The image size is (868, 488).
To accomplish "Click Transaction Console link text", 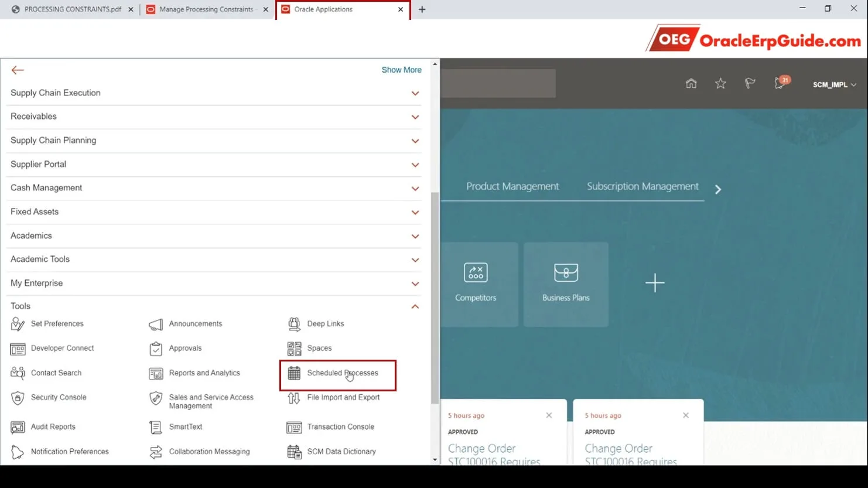I will coord(341,427).
